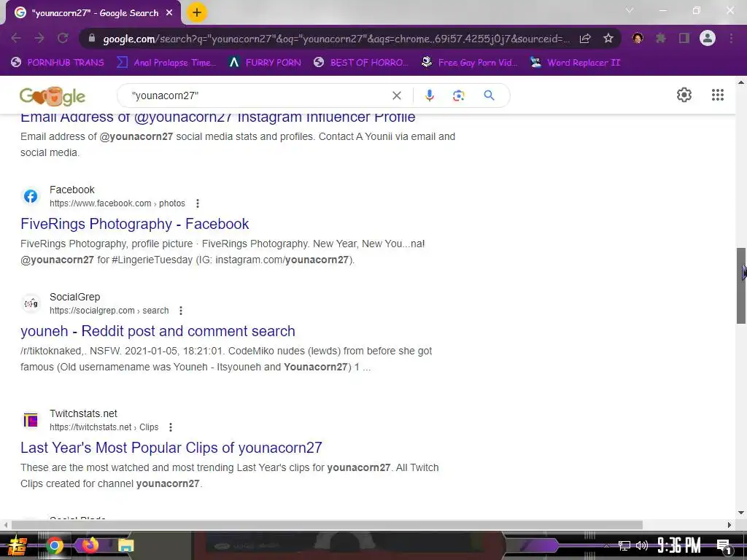Click the scroll down arrow
The height and width of the screenshot is (560, 747).
point(741,513)
